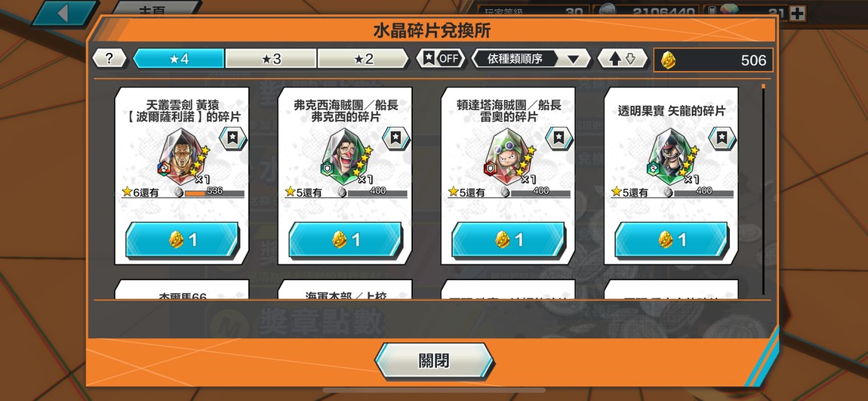
Task: Tap 弗克西 character fragment crystal icon
Action: [x=344, y=156]
